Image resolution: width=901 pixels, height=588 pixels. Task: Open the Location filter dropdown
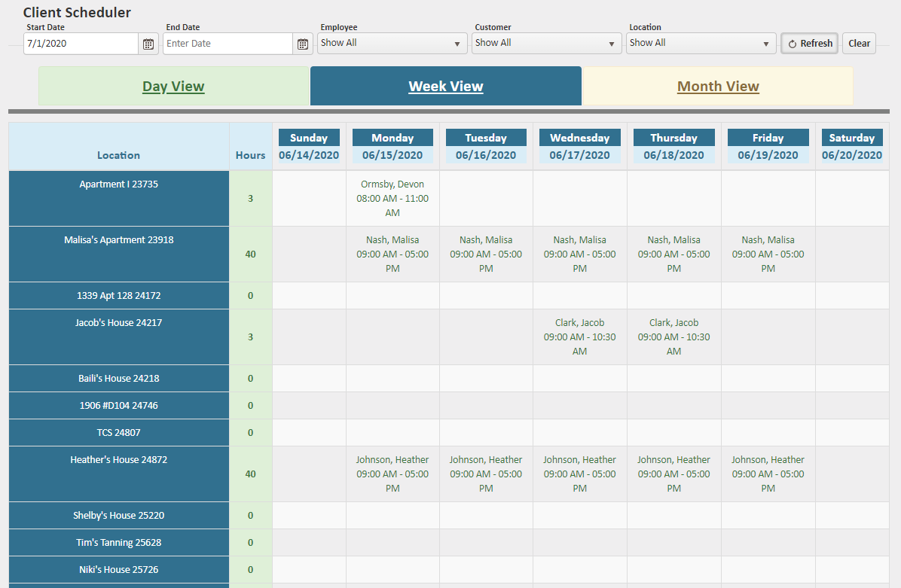(701, 43)
